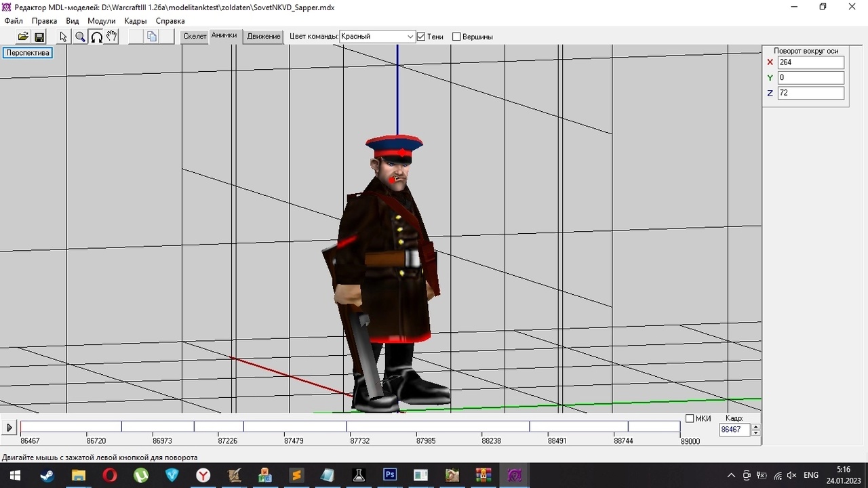Launch Steam from the taskbar
The width and height of the screenshot is (868, 488).
(47, 475)
